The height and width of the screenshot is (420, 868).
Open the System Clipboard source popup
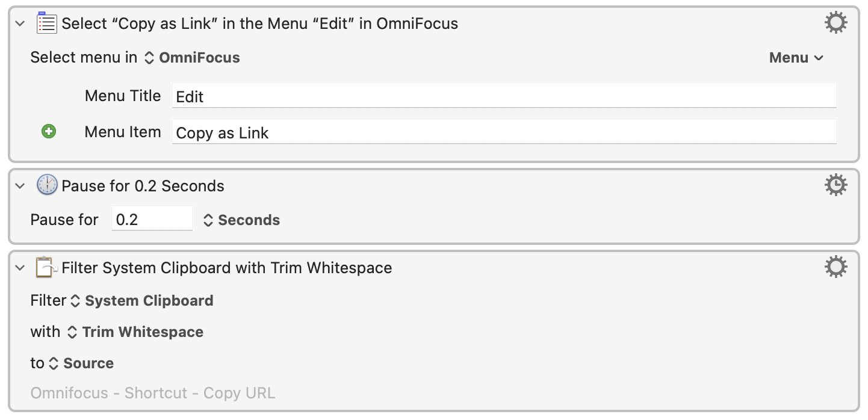pyautogui.click(x=142, y=301)
